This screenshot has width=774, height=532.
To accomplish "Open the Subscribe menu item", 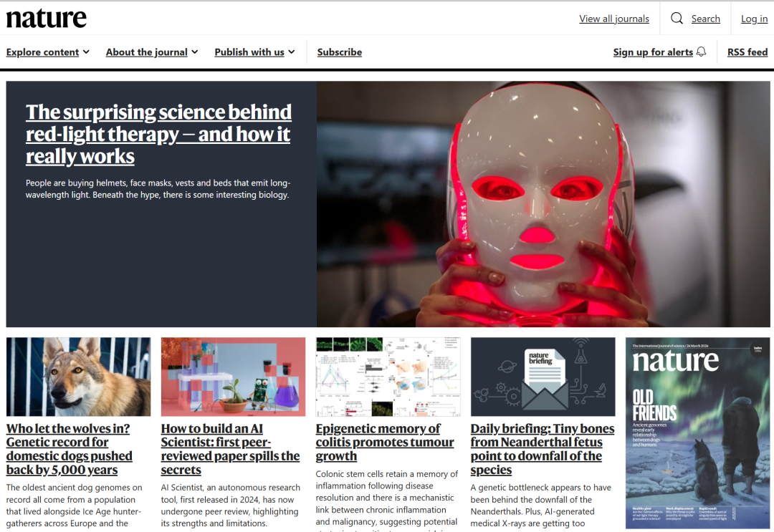I will point(340,52).
